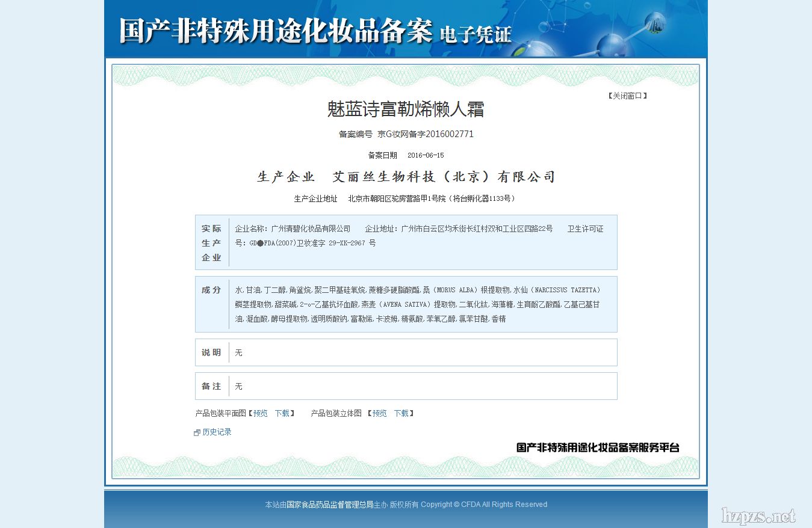Click the 成分 ingredients section label
This screenshot has width=812, height=528.
pos(211,290)
